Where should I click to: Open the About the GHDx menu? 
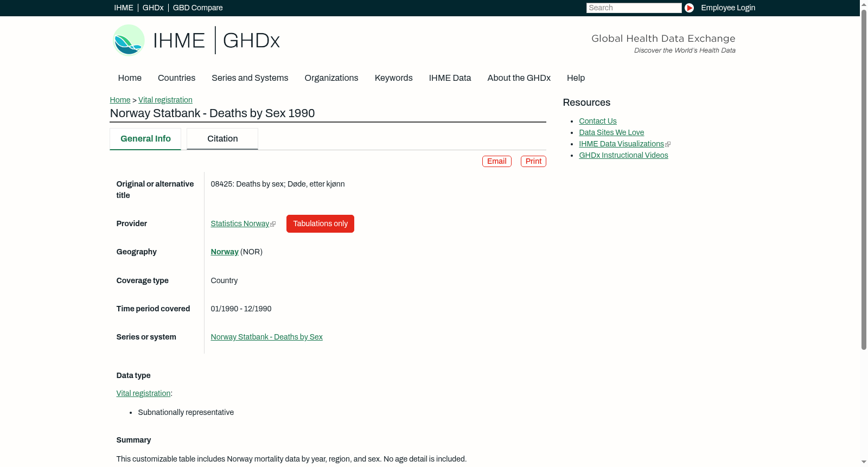pos(519,78)
